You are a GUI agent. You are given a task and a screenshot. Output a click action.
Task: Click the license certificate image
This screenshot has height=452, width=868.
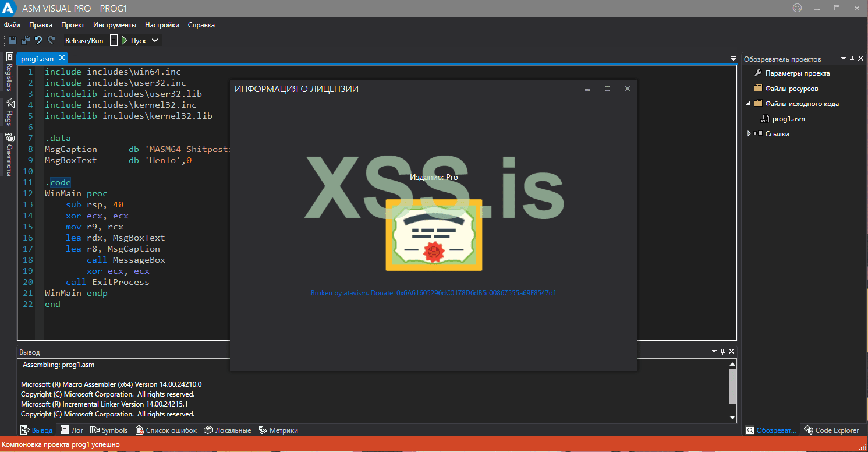(434, 235)
